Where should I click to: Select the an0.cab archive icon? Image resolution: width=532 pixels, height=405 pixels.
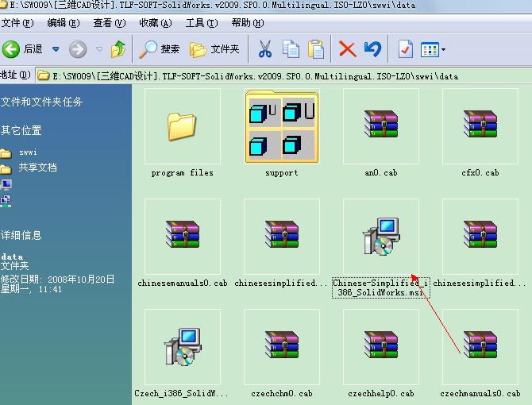pos(381,124)
